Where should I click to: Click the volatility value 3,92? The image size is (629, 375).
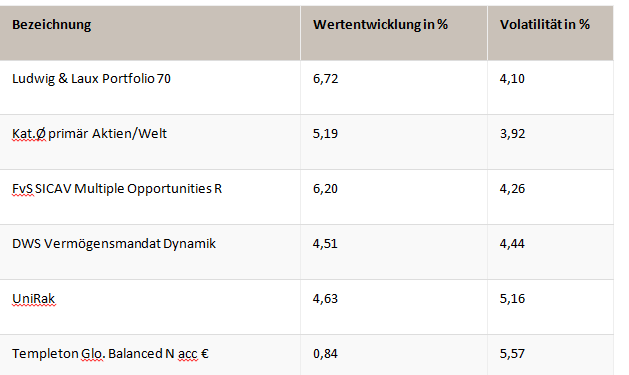tap(512, 134)
